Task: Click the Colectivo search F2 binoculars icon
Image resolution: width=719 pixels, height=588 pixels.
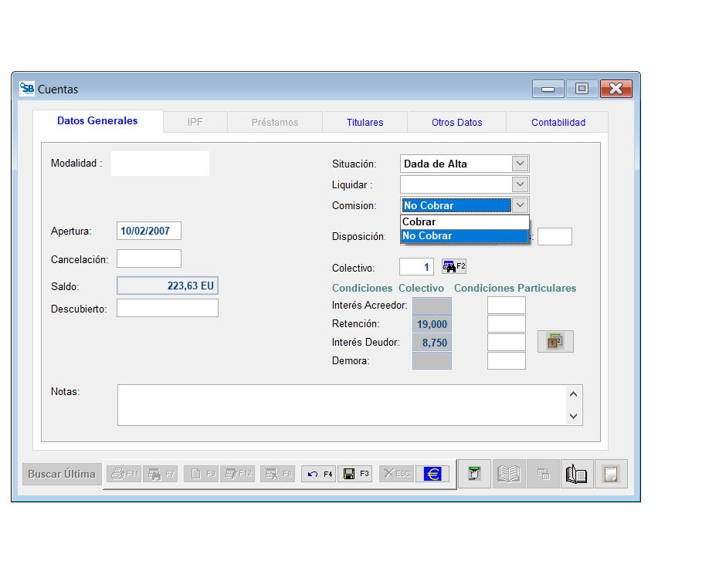Action: click(x=453, y=266)
